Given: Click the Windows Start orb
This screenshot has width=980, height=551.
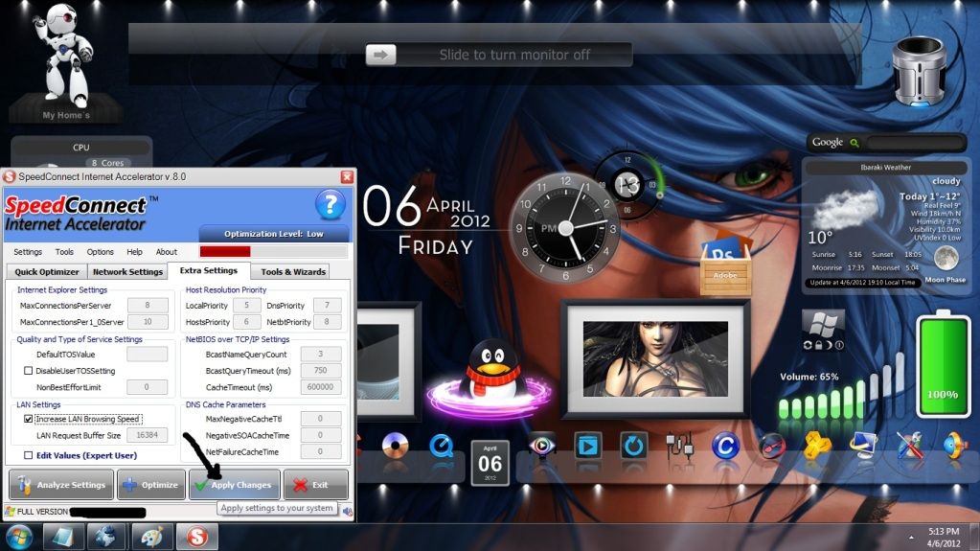Looking at the screenshot, I should point(19,538).
